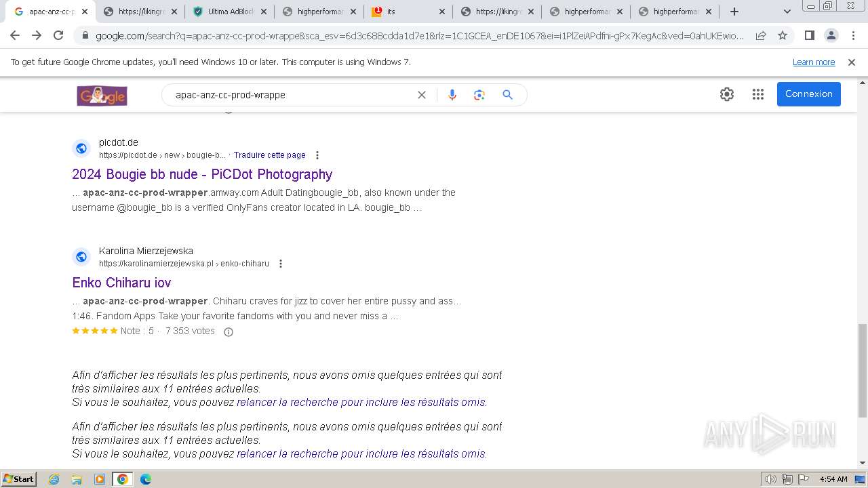868x488 pixels.
Task: Open a new tab
Action: pos(734,12)
